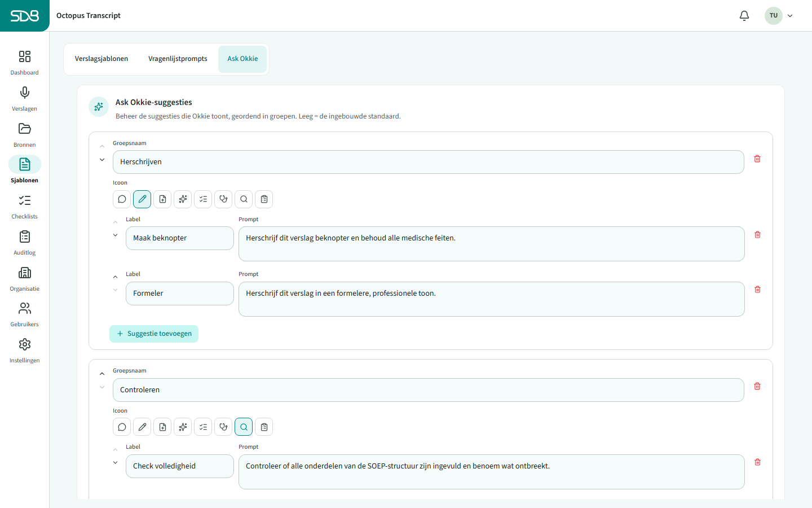Open Bronnen folder in sidebar

click(24, 134)
